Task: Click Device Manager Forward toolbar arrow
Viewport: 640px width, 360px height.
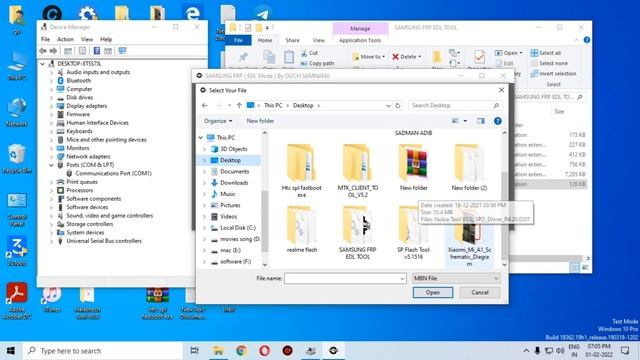Action: [53, 51]
